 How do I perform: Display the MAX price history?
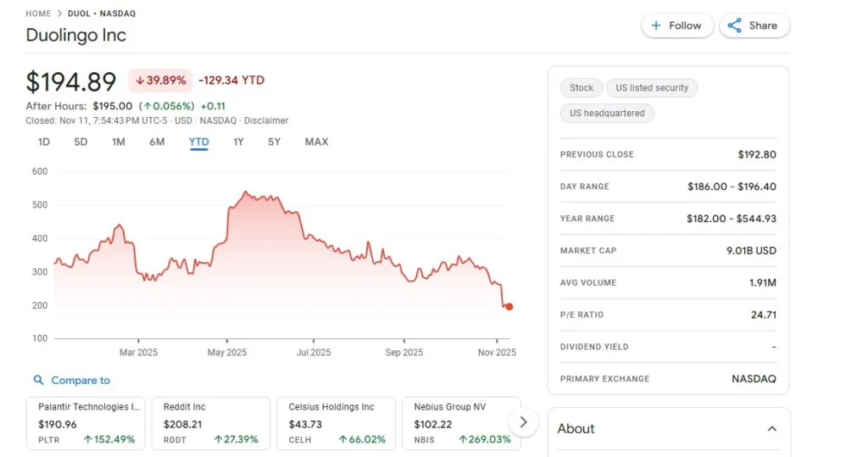(x=316, y=142)
